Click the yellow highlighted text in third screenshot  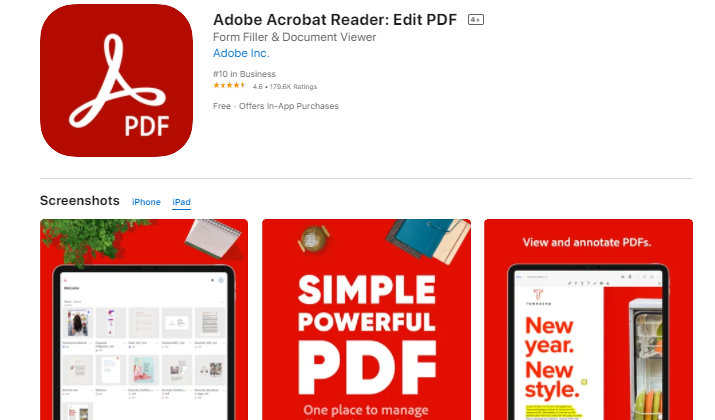554,412
